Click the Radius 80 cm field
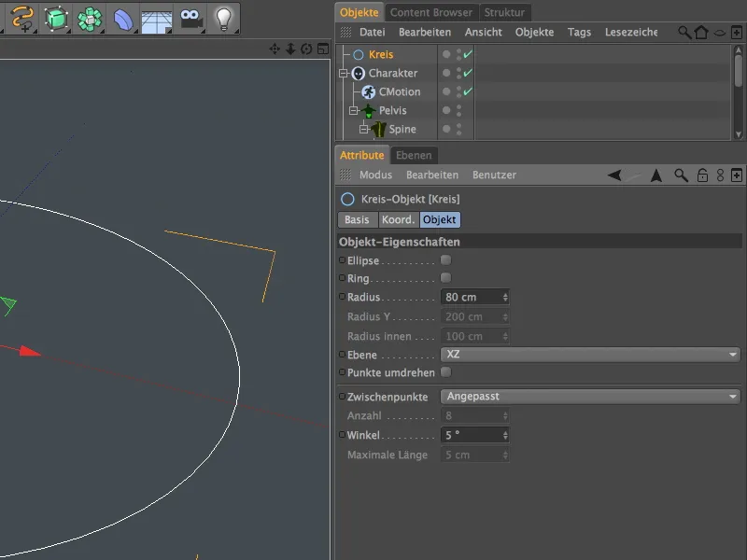Image resolution: width=747 pixels, height=560 pixels. [x=475, y=297]
